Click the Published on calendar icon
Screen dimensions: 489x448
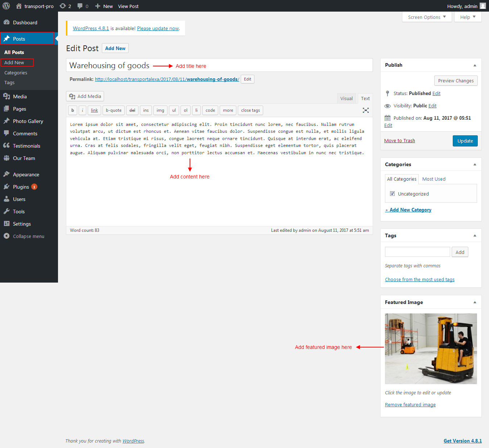(388, 118)
